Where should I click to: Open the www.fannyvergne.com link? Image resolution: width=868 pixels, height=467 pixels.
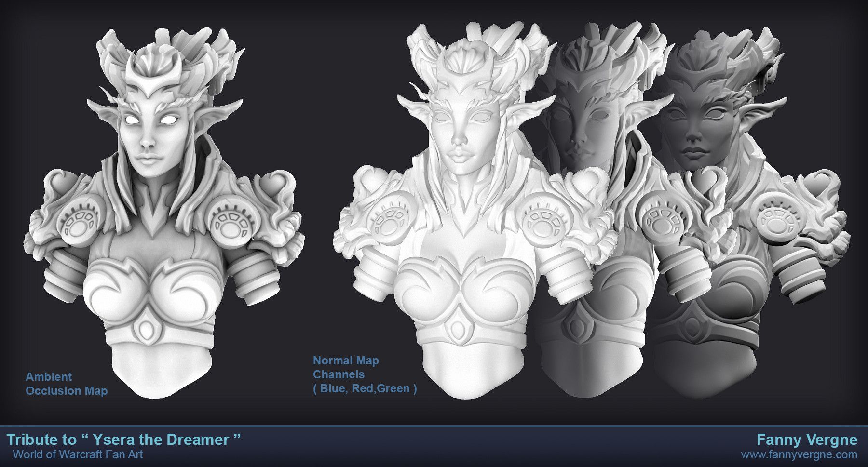pos(799,454)
